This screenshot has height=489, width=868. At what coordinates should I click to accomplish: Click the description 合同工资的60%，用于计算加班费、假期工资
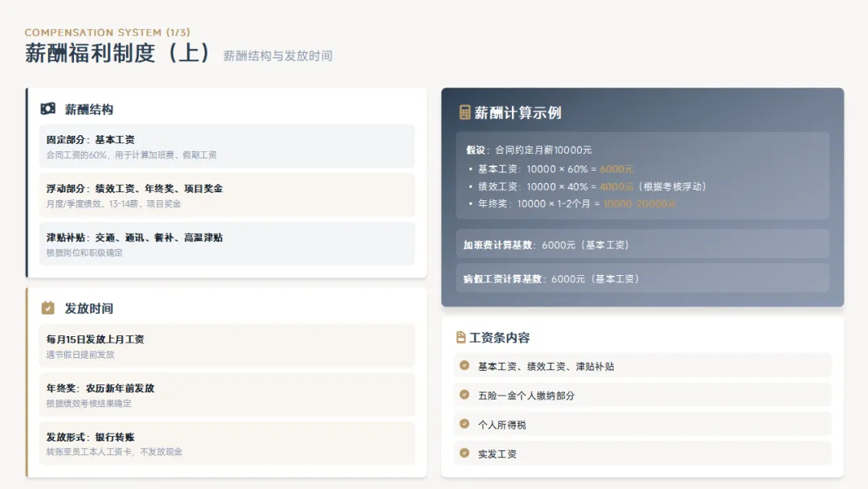coord(131,155)
